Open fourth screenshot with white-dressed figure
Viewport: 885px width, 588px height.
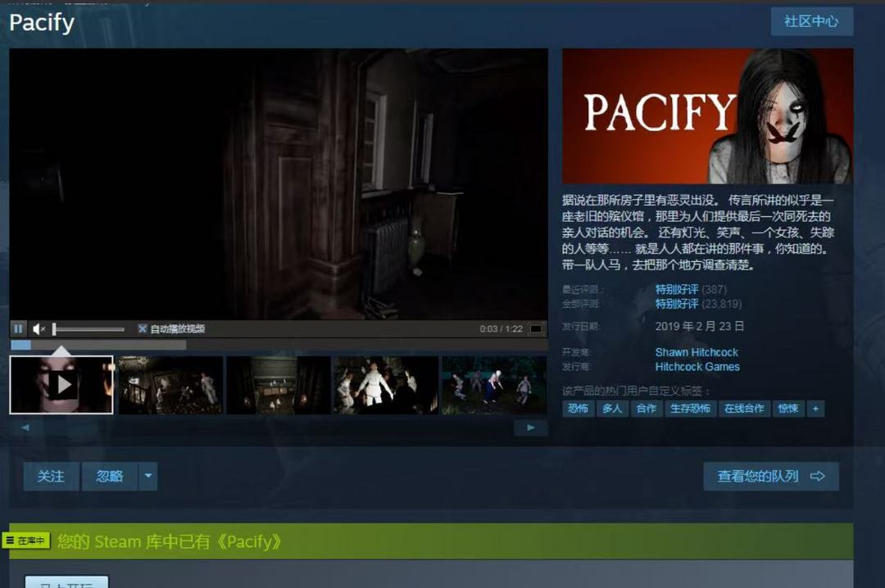click(386, 385)
